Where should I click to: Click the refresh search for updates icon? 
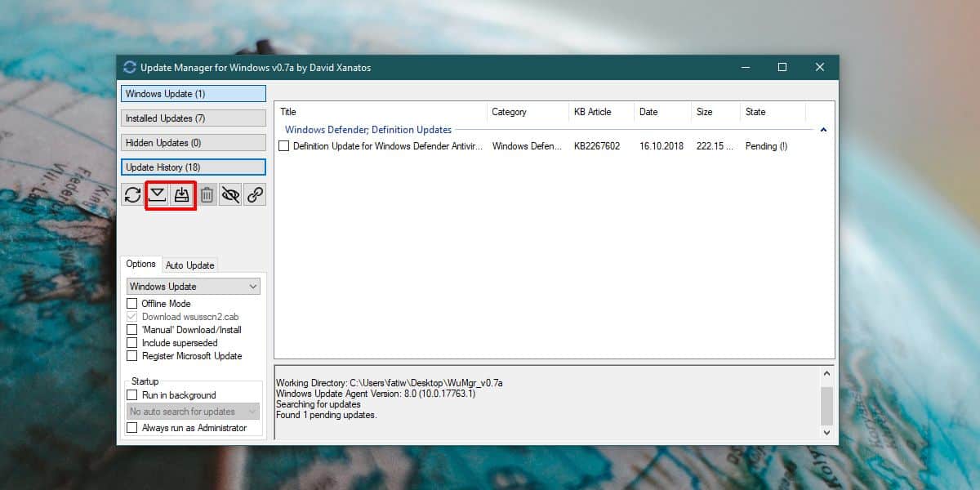[x=132, y=195]
